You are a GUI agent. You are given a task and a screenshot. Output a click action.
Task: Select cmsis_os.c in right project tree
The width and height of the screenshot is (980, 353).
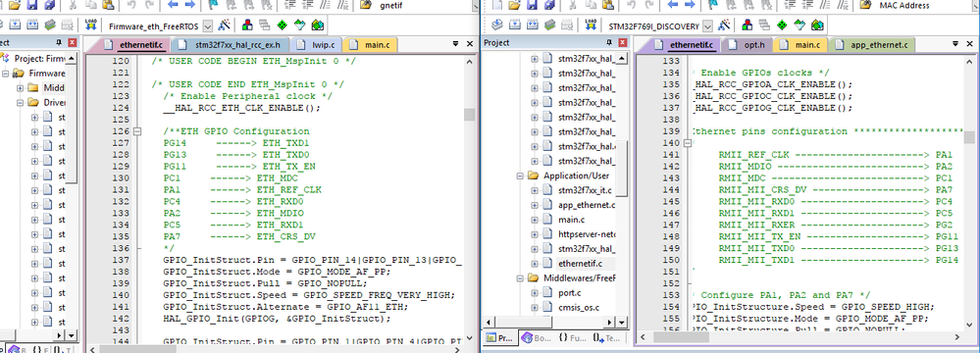click(x=579, y=307)
